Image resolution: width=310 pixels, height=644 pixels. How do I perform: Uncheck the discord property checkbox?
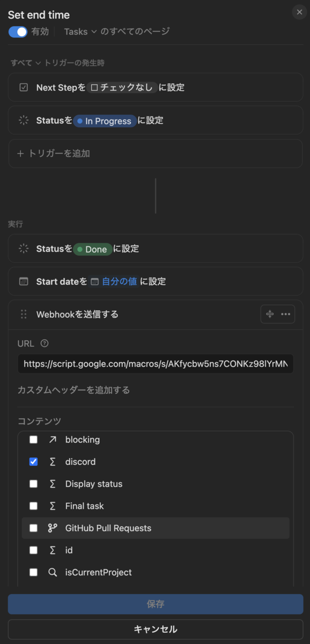click(x=33, y=462)
